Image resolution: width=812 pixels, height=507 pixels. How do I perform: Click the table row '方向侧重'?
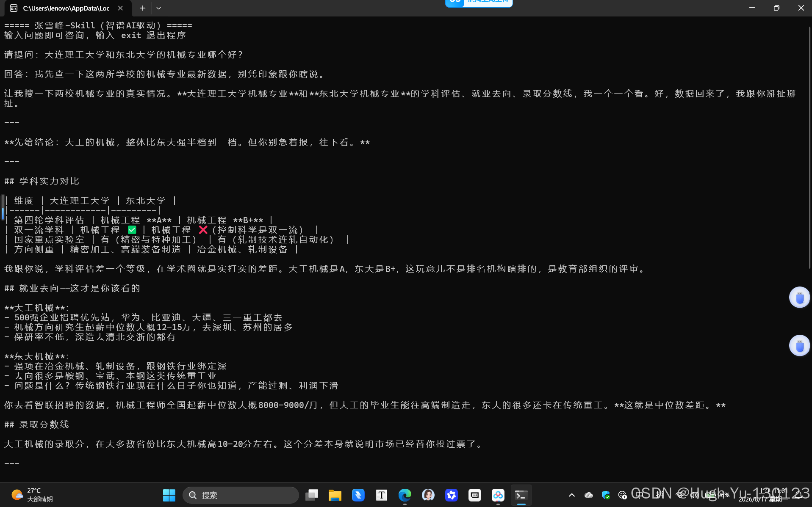pyautogui.click(x=152, y=249)
